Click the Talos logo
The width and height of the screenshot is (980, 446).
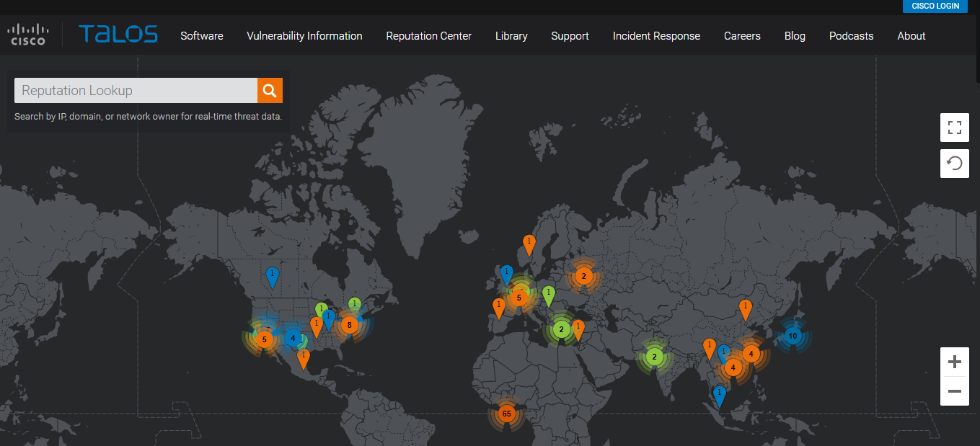pyautogui.click(x=118, y=35)
